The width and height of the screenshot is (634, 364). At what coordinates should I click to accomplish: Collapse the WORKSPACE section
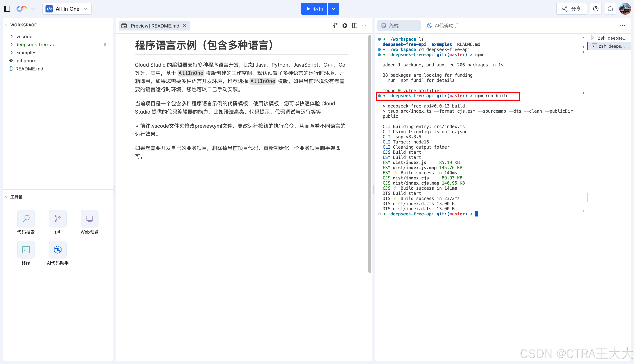[21, 25]
